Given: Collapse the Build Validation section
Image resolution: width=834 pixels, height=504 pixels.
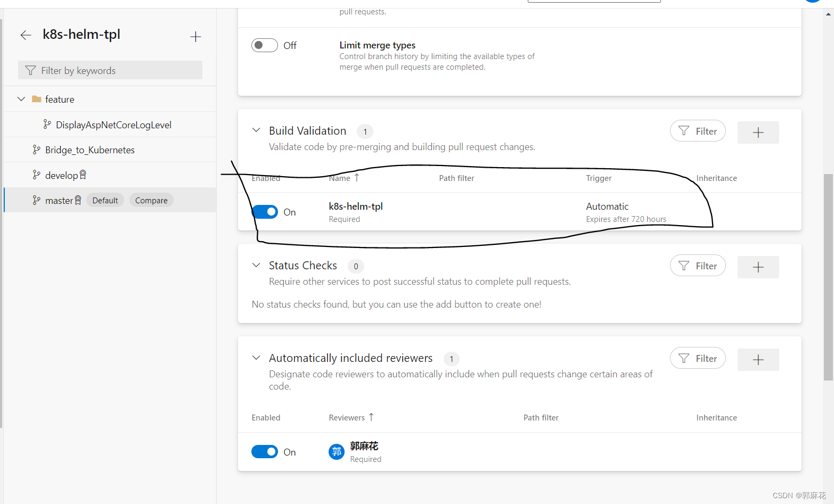Looking at the screenshot, I should (x=256, y=130).
